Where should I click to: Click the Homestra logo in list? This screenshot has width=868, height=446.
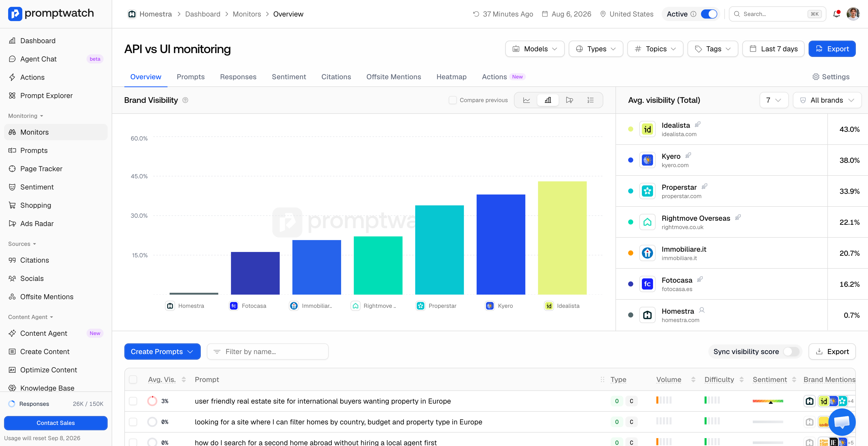(x=647, y=315)
